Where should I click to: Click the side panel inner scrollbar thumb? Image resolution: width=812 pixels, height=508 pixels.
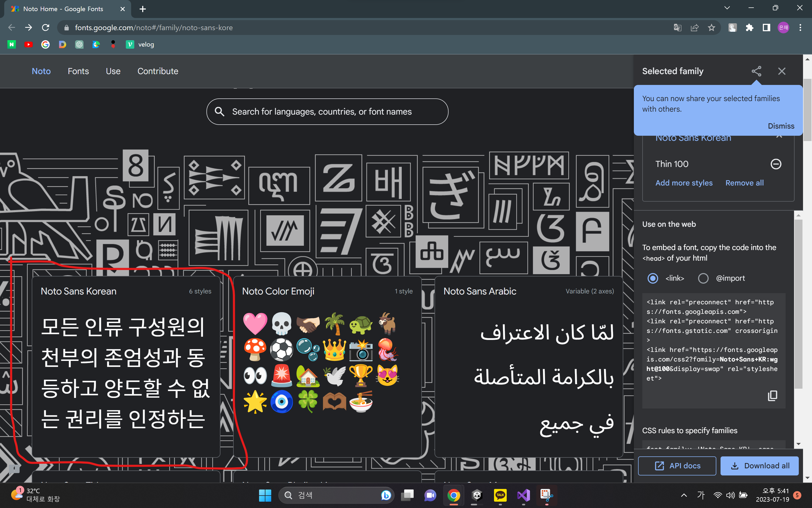click(799, 304)
